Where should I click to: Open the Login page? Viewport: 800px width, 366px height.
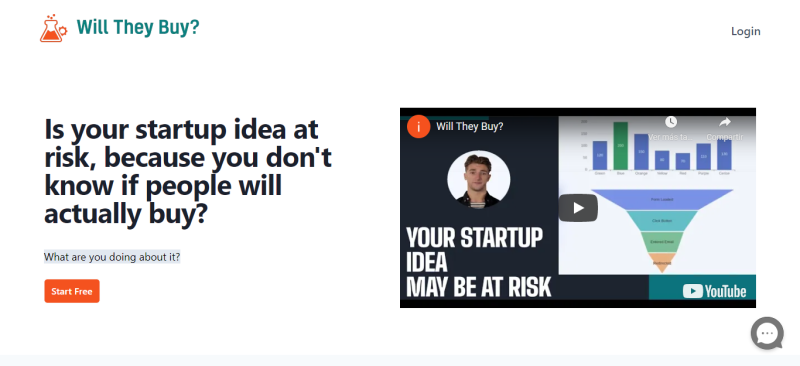745,31
